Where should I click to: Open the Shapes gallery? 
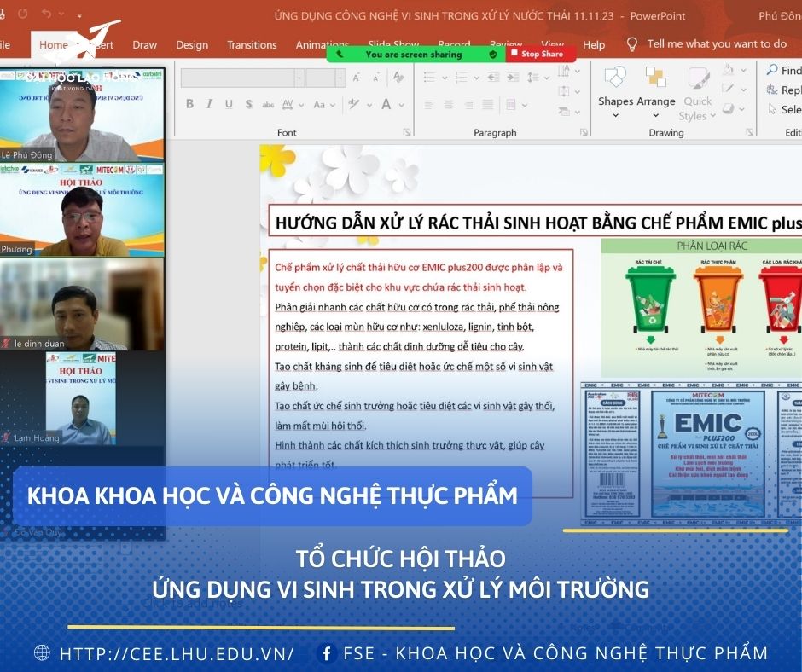pos(615,89)
